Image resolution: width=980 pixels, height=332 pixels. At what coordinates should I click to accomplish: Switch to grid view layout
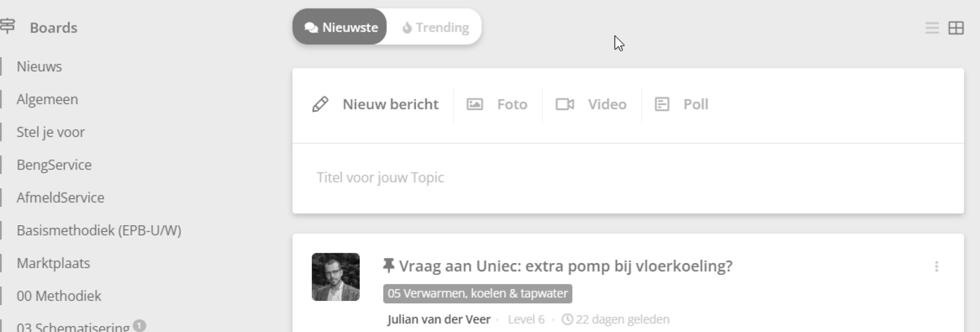pyautogui.click(x=955, y=28)
